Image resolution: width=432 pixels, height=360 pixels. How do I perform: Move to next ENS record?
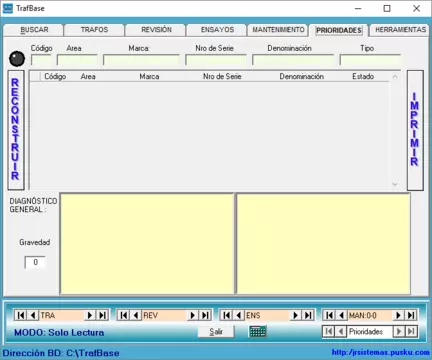point(295,315)
